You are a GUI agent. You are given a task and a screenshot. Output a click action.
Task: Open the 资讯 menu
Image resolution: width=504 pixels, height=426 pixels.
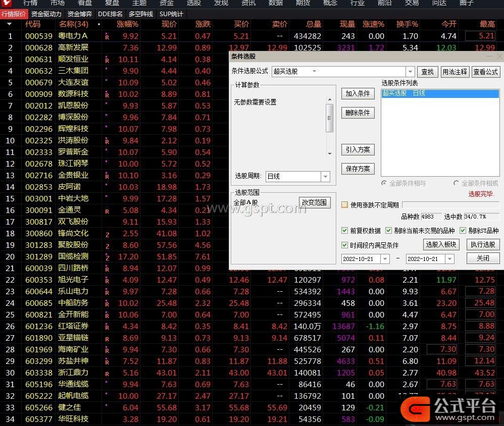[248, 3]
